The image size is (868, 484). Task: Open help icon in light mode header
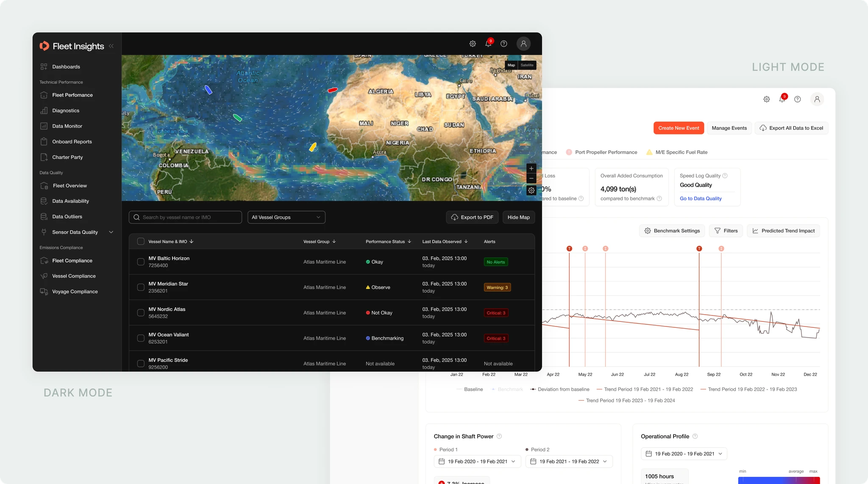click(798, 99)
